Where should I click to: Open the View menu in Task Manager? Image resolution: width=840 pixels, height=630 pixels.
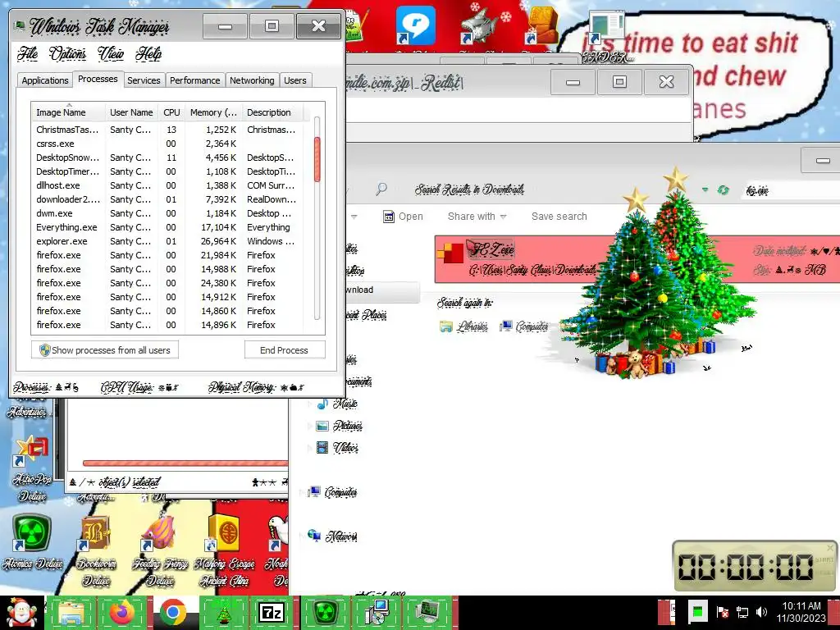pyautogui.click(x=111, y=53)
